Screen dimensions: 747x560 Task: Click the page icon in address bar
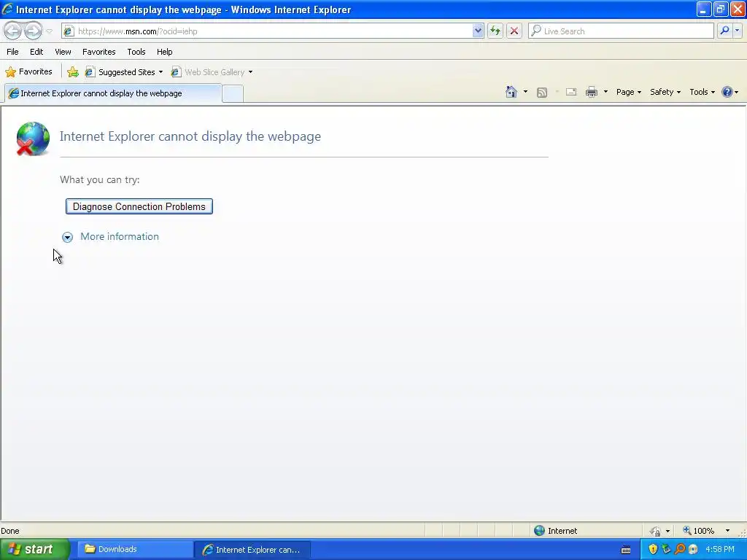tap(69, 31)
